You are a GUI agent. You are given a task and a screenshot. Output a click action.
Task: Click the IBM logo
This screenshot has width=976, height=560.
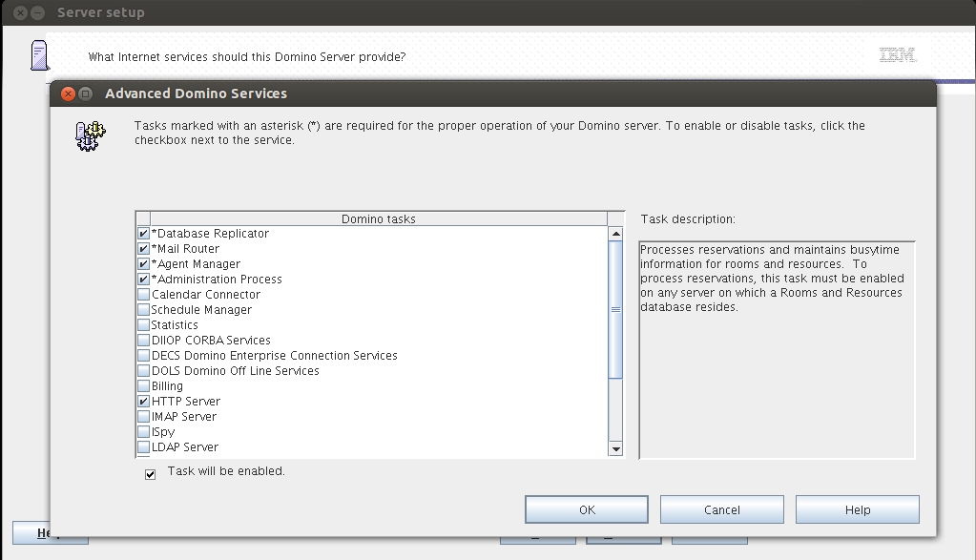tap(898, 55)
